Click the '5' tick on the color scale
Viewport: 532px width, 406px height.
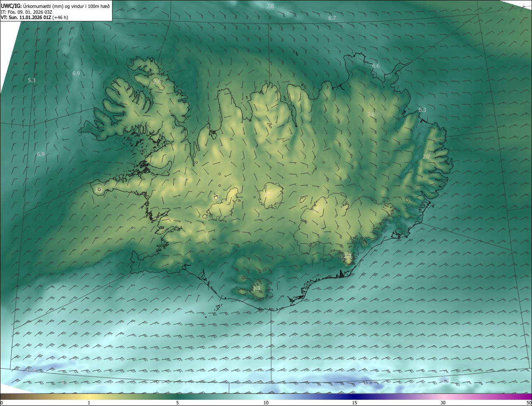[177, 403]
